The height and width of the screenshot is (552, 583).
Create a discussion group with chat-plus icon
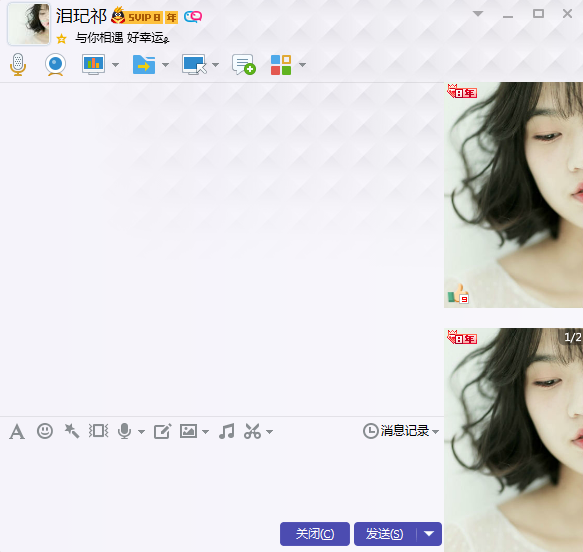(x=244, y=65)
